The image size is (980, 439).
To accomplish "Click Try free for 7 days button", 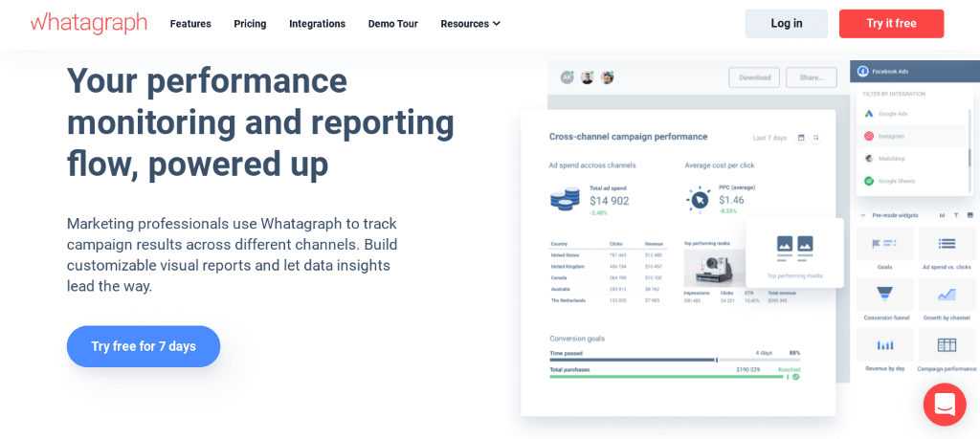I will 144,346.
